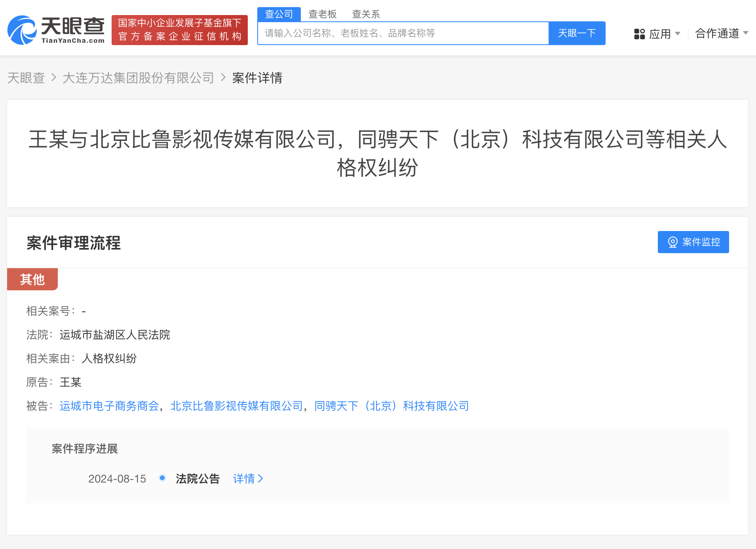Open defendant link 北京比鲁影视传媒有限公司
Screen dimensions: 756x549
pos(236,405)
